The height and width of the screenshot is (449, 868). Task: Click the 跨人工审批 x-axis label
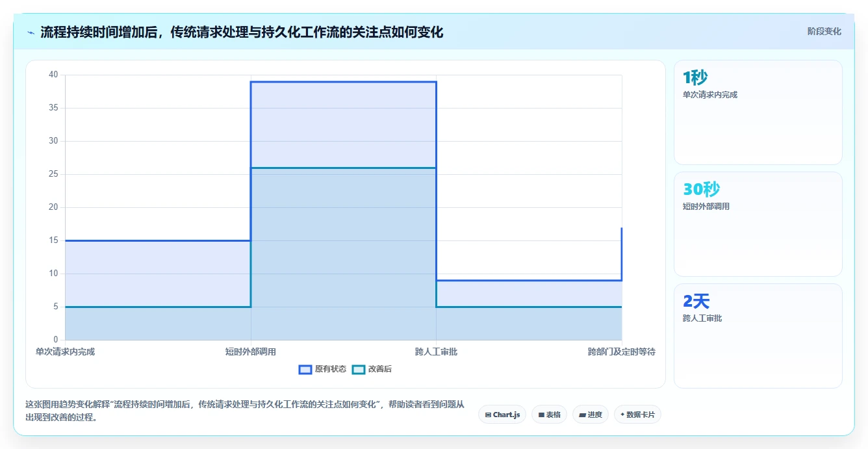(x=436, y=352)
